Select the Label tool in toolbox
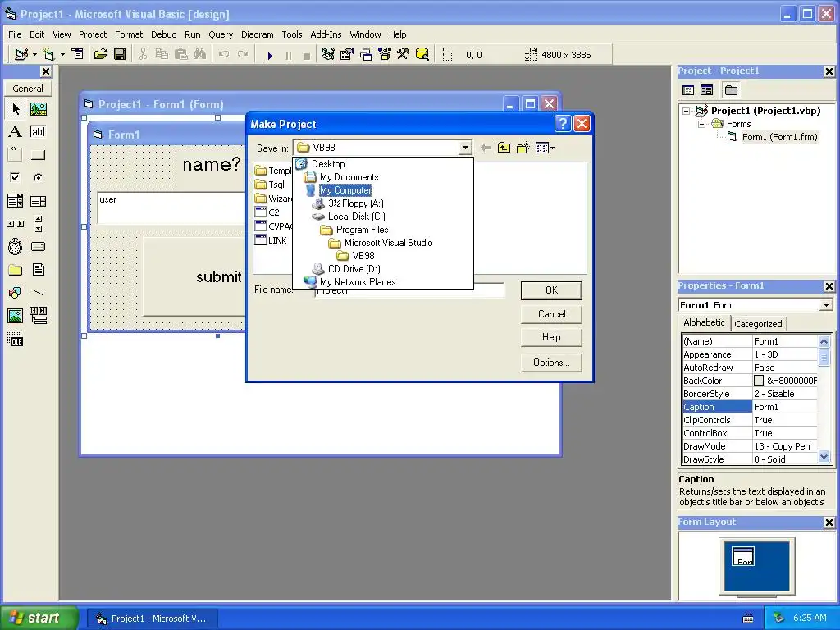 (16, 132)
